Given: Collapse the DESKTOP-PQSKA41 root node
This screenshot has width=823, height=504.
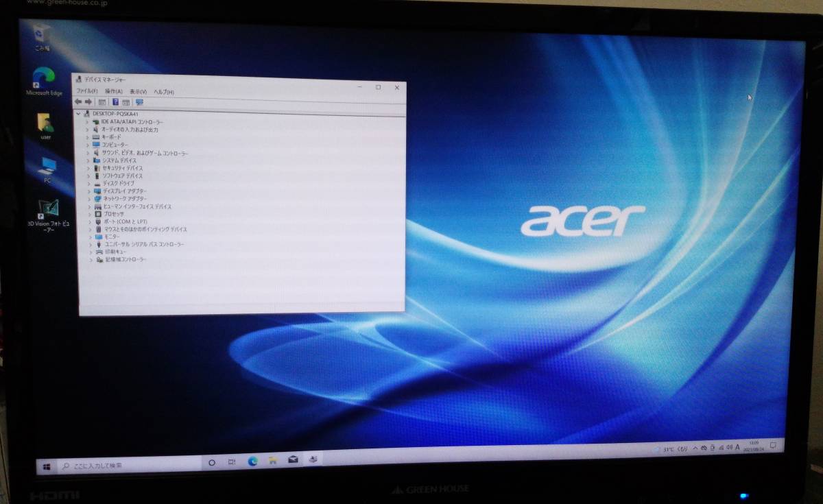Looking at the screenshot, I should tap(79, 114).
